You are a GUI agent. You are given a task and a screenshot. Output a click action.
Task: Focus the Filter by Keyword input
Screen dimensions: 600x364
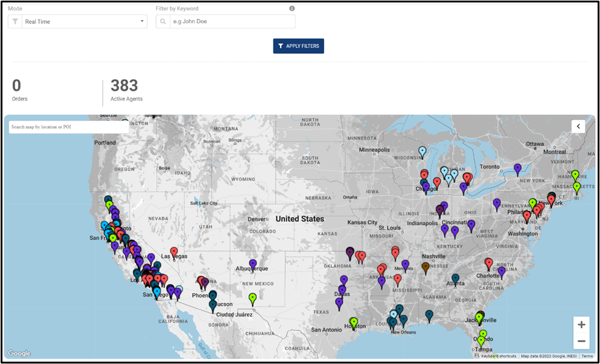click(x=233, y=22)
